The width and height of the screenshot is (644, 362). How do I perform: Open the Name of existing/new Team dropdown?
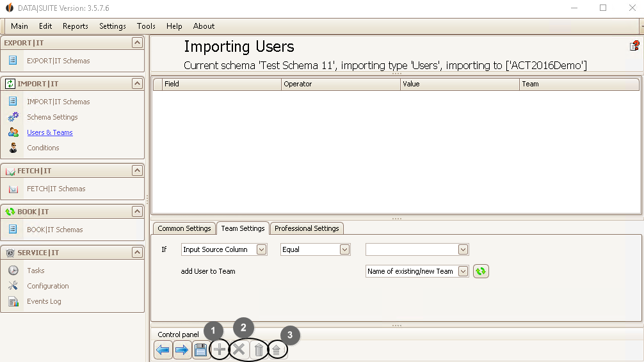463,271
